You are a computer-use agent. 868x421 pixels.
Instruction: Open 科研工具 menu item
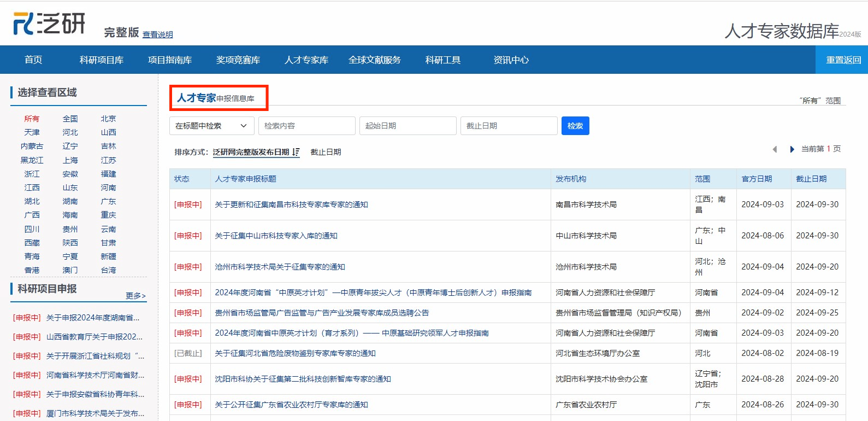[x=443, y=60]
